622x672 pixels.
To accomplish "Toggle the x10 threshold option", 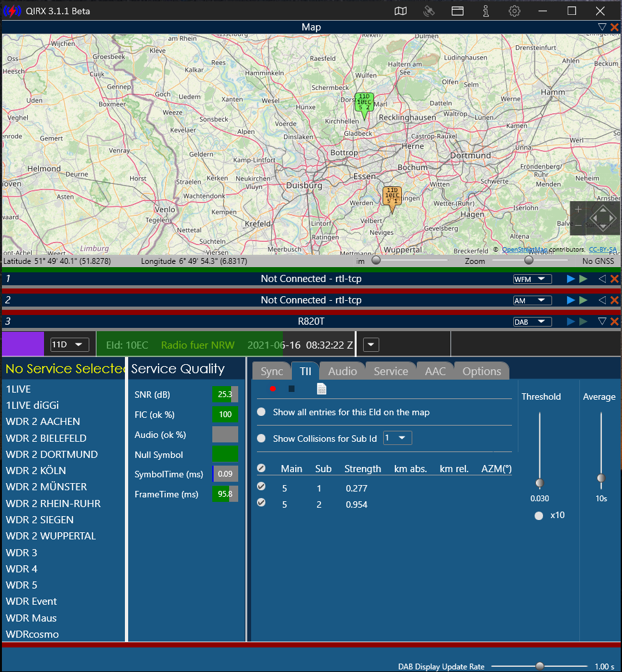I will [539, 515].
